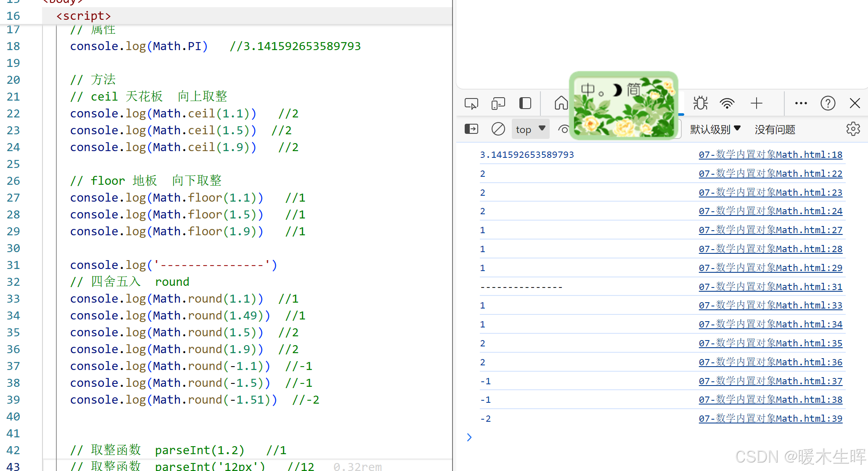This screenshot has height=471, width=868.
Task: Create a live expression with eye icon
Action: coord(564,129)
